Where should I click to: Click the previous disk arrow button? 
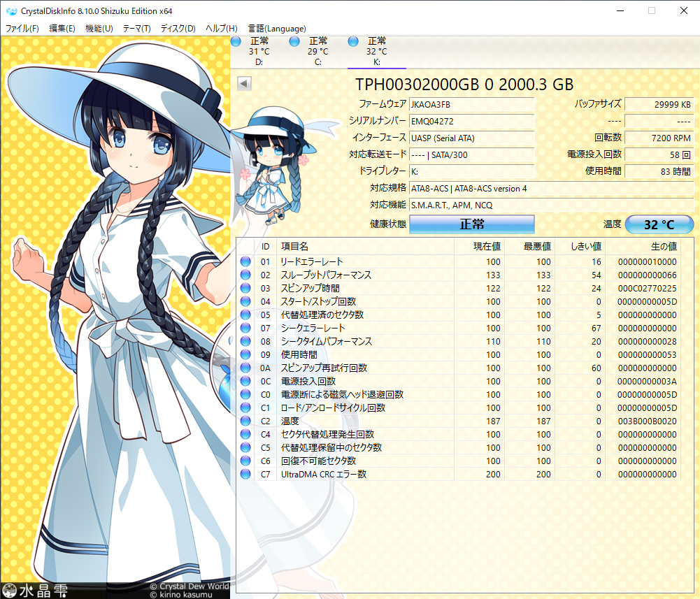244,84
